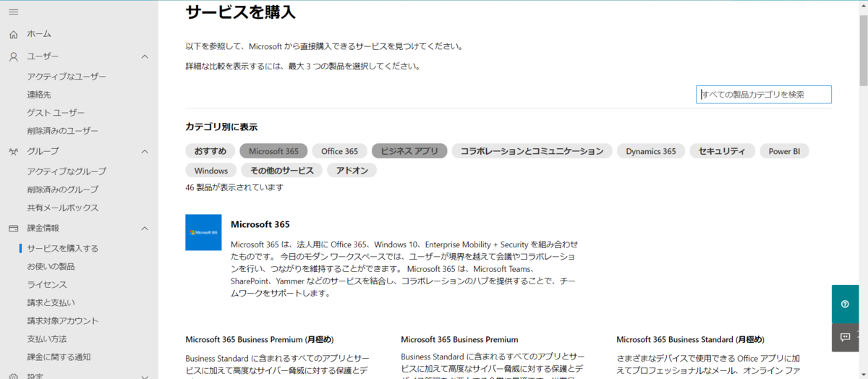
Task: Filter by おすすめ category
Action: [210, 151]
